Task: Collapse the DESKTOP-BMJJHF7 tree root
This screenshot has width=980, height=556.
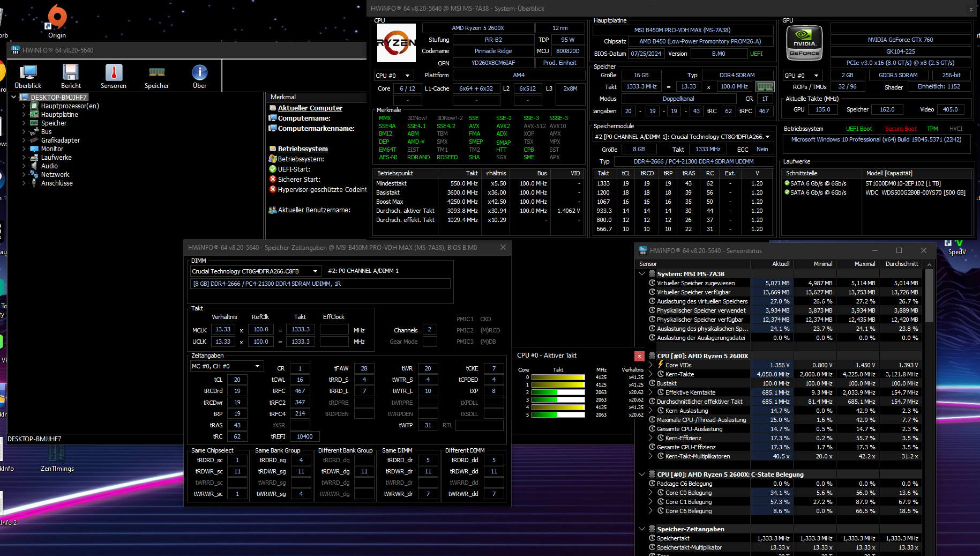Action: pos(14,97)
